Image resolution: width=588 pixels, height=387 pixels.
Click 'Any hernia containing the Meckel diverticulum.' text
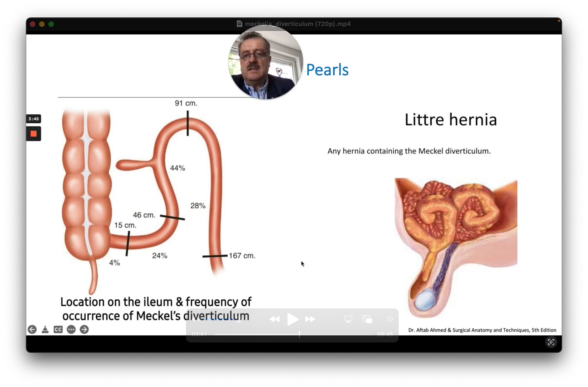pyautogui.click(x=409, y=151)
